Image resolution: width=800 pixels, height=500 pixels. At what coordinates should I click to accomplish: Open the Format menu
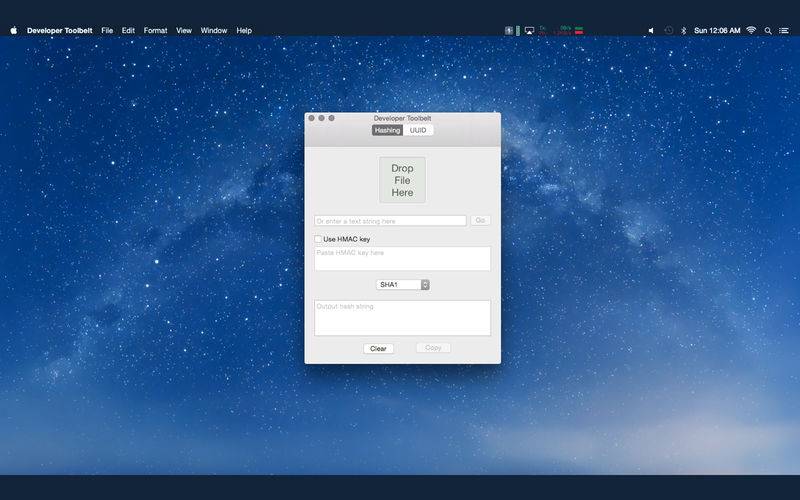coord(156,31)
